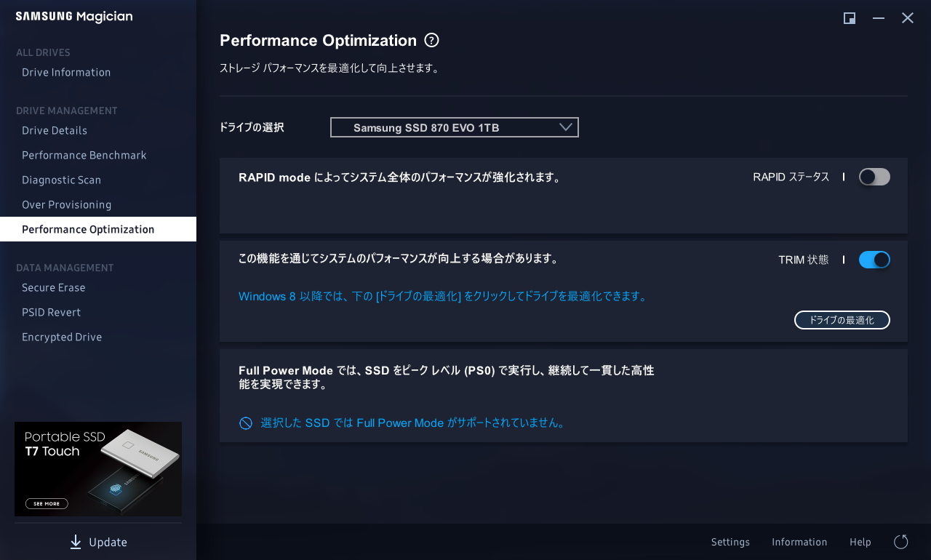Turn off the TRIM status toggle

(874, 260)
